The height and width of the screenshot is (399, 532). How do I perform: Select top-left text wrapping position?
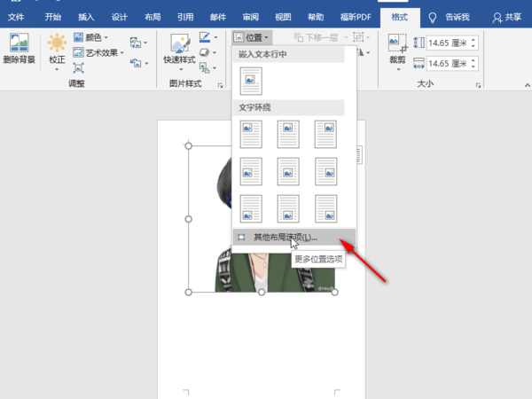coord(251,135)
